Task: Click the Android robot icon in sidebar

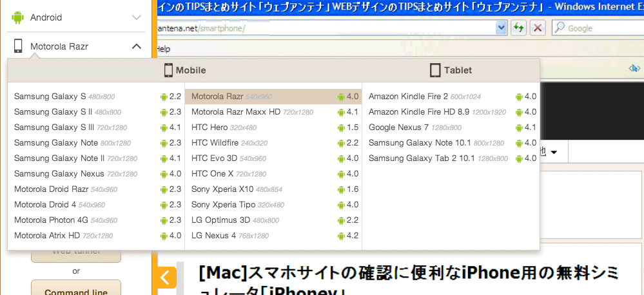Action: coord(17,17)
